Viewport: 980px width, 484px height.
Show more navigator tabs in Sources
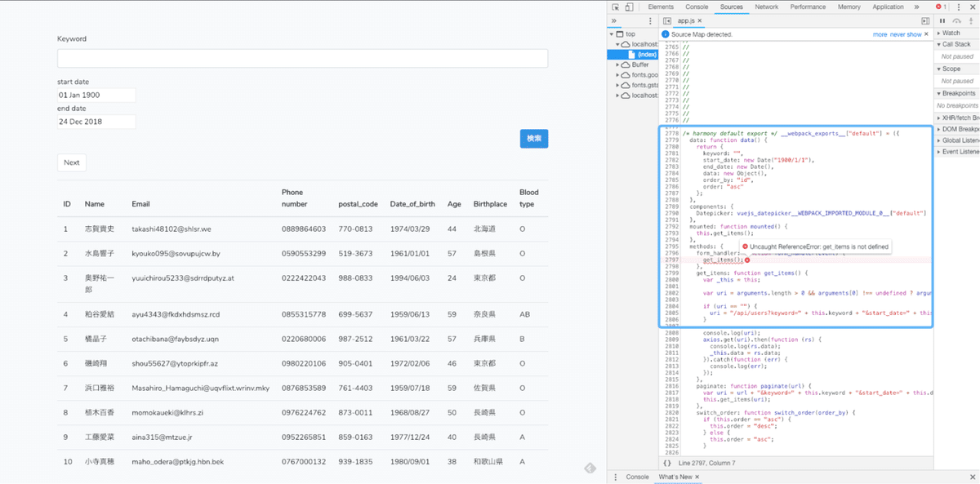(614, 20)
